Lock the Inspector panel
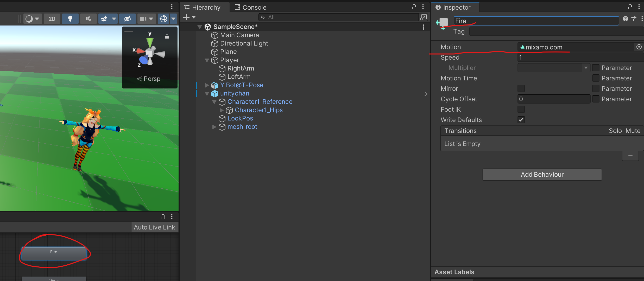This screenshot has height=281, width=644. tap(630, 7)
